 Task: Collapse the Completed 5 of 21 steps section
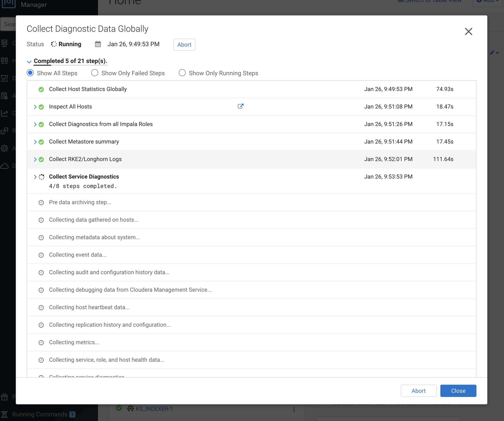click(29, 62)
